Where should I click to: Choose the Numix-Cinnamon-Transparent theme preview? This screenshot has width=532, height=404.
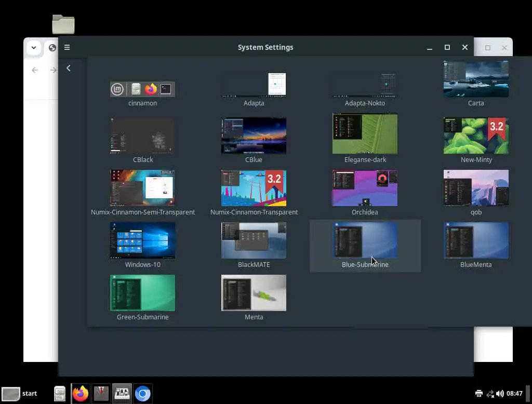point(254,188)
